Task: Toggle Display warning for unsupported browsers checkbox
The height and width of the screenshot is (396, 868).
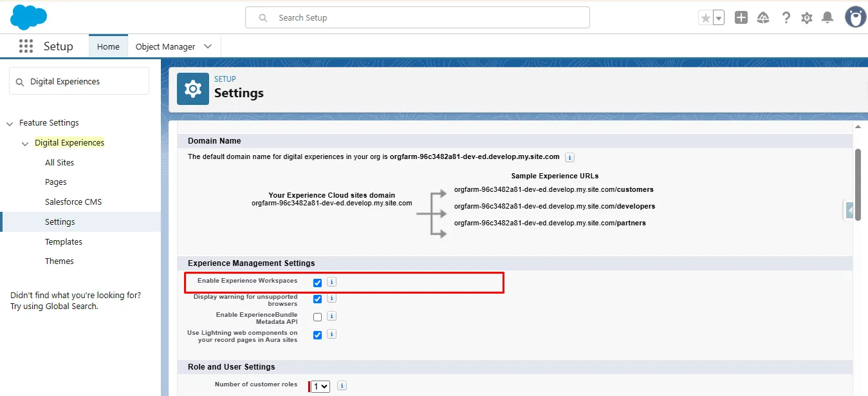Action: coord(317,299)
